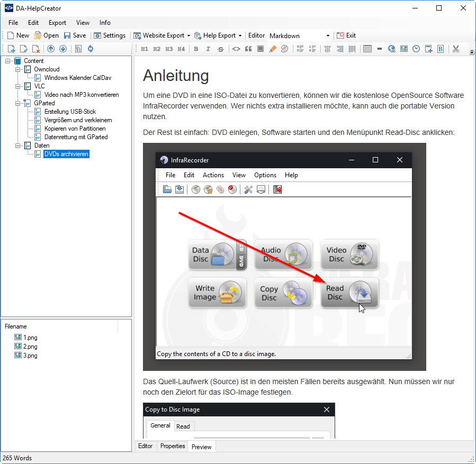Select the Video nach MP3 konvertieren page
The width and height of the screenshot is (476, 464).
click(82, 95)
